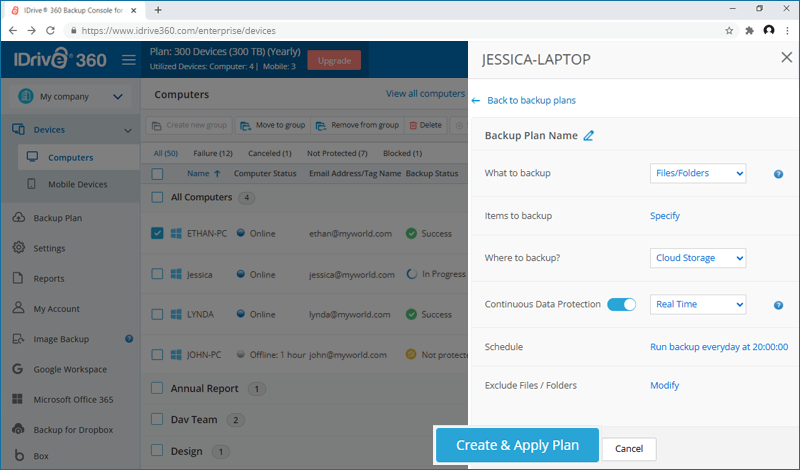Viewport: 800px width, 470px height.
Task: Check the Annual Report group checkbox
Action: click(x=157, y=388)
